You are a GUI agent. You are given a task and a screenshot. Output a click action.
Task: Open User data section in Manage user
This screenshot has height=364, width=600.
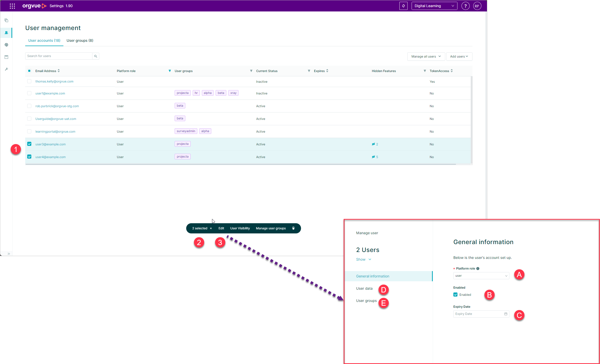click(364, 288)
